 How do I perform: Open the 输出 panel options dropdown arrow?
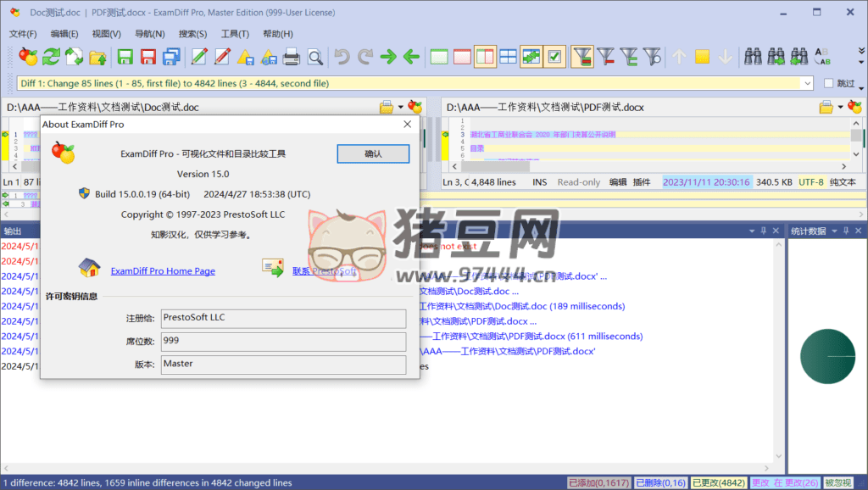[752, 231]
